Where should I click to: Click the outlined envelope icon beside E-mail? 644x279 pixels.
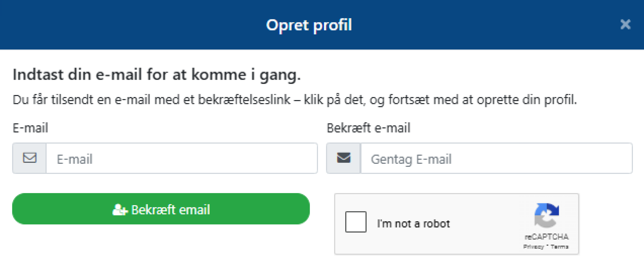point(30,158)
